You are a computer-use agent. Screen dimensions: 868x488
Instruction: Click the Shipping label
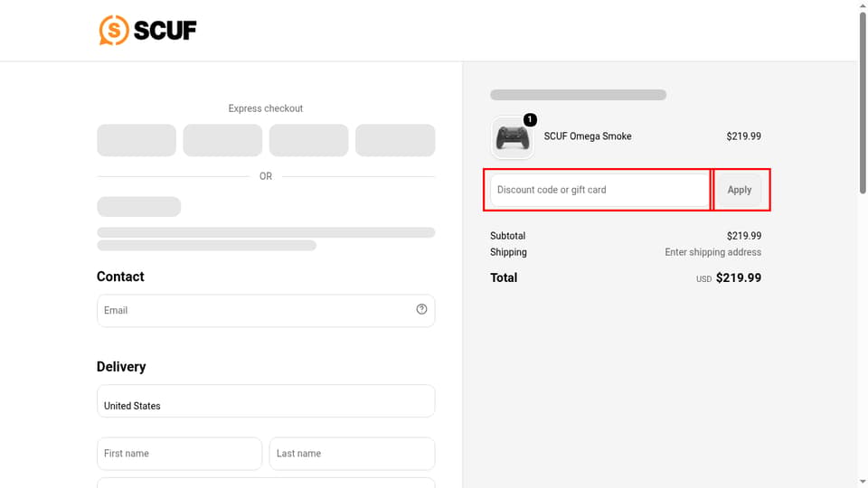point(508,252)
